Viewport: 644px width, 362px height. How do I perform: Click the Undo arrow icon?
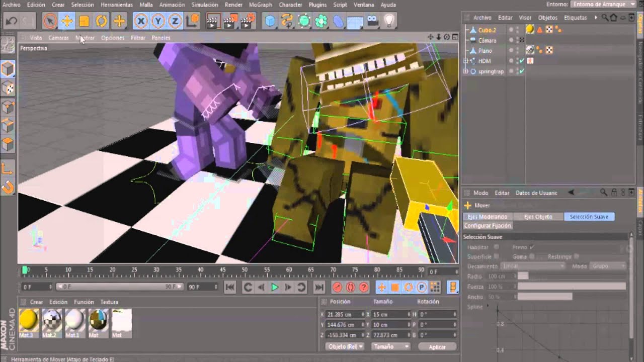pyautogui.click(x=11, y=21)
